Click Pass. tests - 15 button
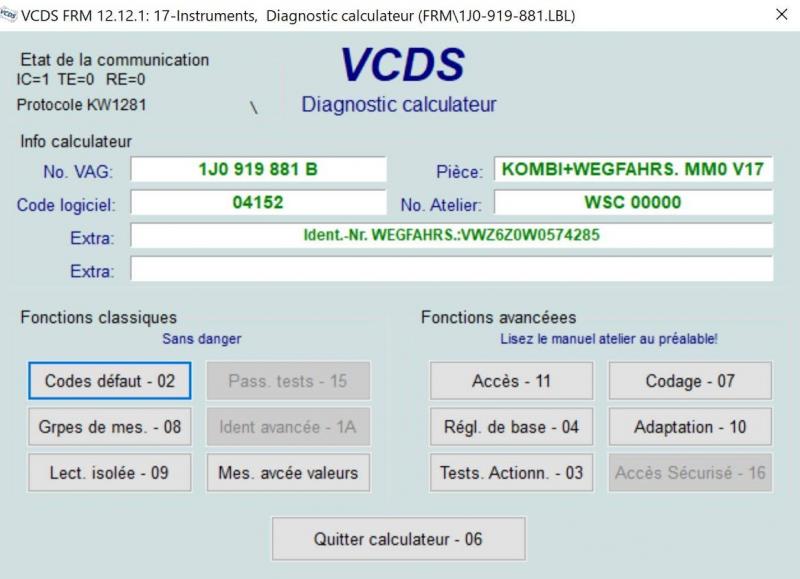 pyautogui.click(x=288, y=381)
